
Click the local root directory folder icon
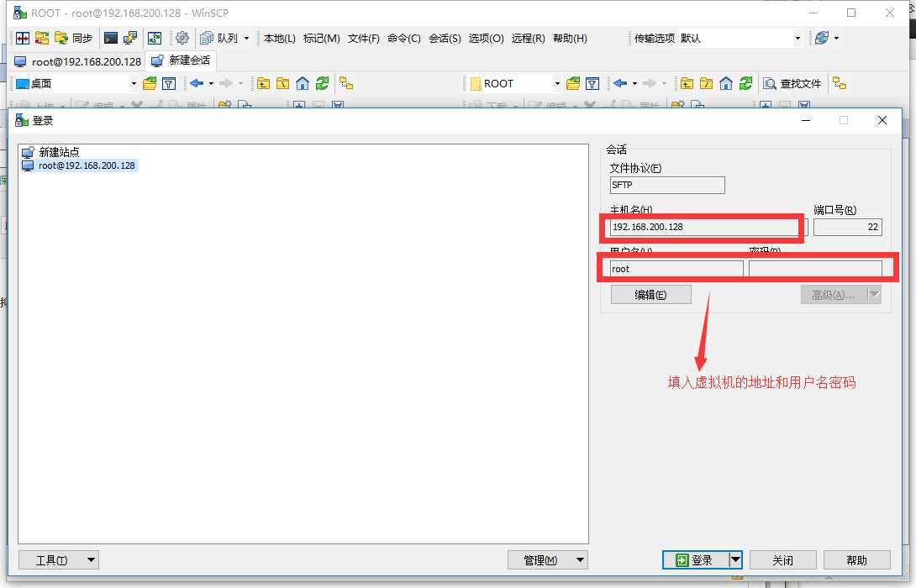(282, 83)
